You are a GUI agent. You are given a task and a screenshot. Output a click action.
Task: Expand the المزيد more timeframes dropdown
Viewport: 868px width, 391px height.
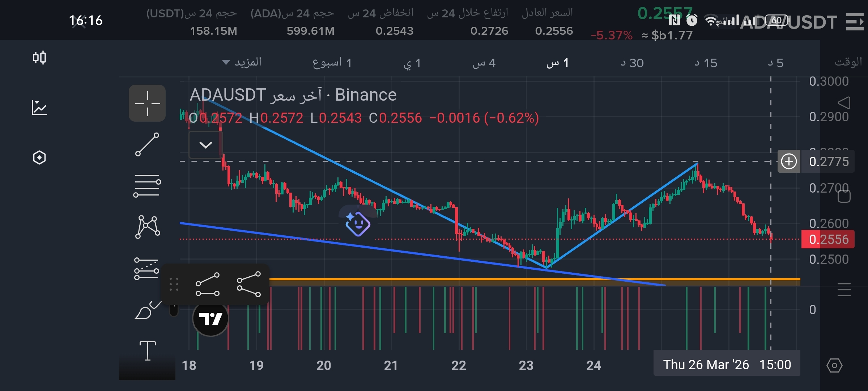click(242, 62)
